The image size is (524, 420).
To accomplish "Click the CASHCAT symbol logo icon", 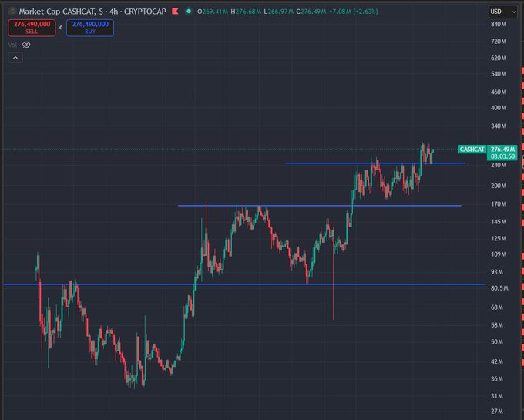I will 12,12.
